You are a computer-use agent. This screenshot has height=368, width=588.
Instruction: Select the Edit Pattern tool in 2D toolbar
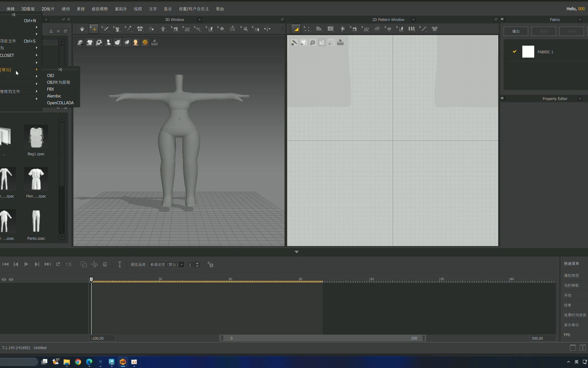[x=296, y=29]
